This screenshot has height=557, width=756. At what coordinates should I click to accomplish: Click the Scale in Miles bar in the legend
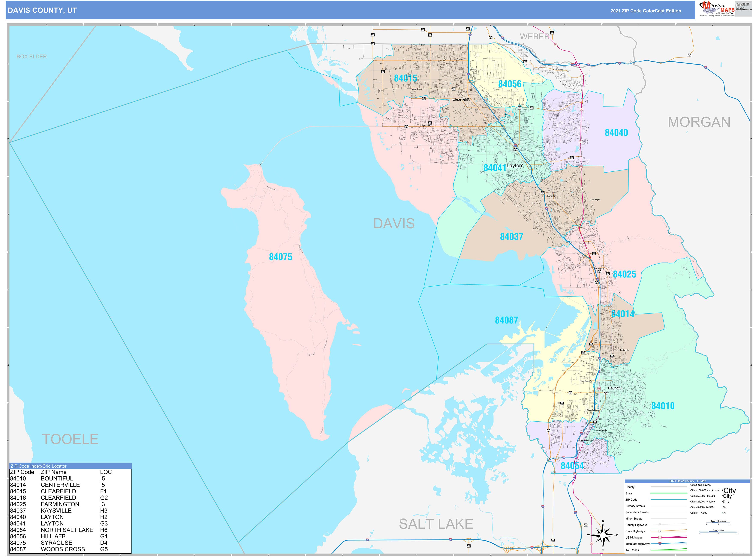tap(718, 532)
